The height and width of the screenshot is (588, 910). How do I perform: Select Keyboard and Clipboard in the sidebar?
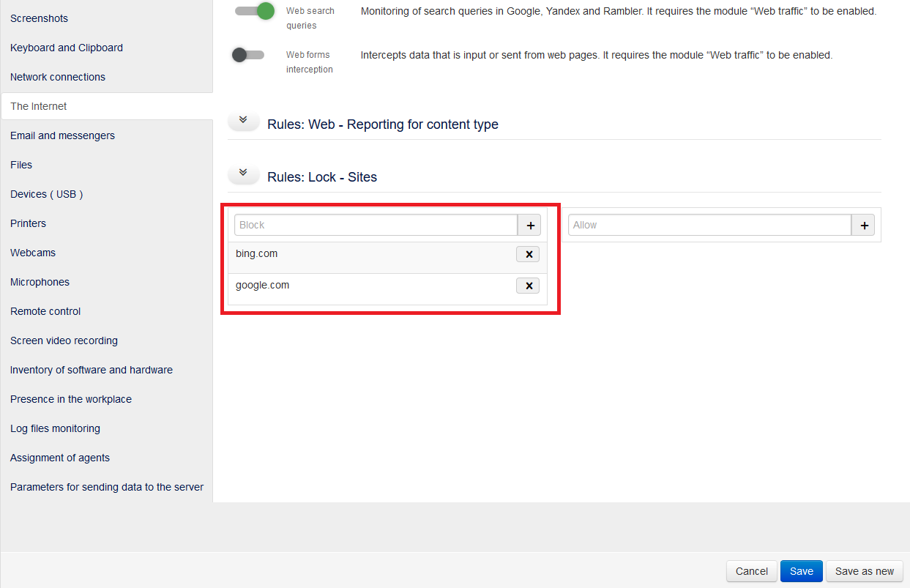click(66, 47)
